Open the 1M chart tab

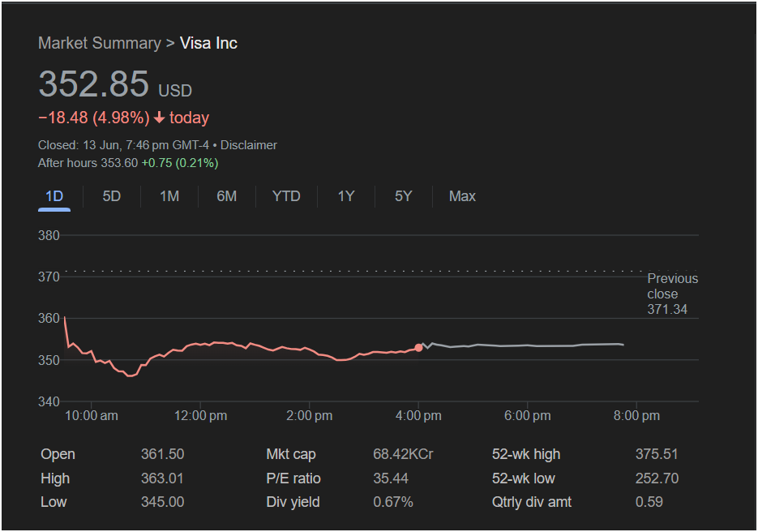(169, 196)
